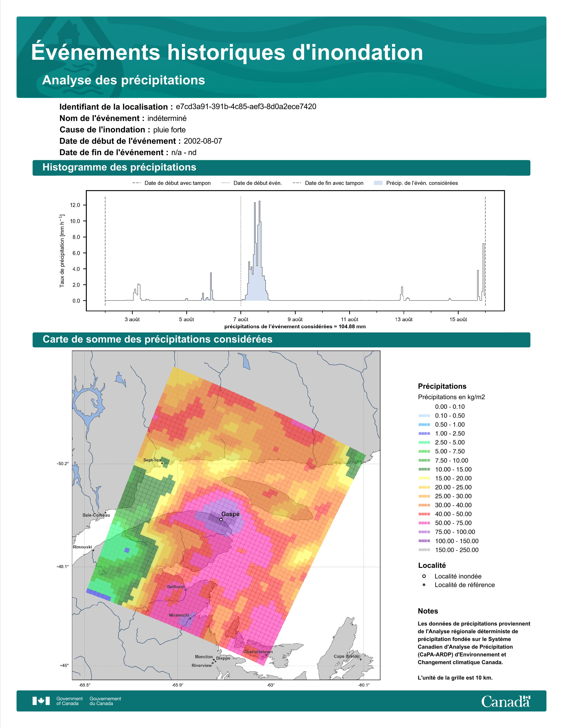Click the Miramichi locality marker
Image resolution: width=563 pixels, height=728 pixels.
coord(190,618)
